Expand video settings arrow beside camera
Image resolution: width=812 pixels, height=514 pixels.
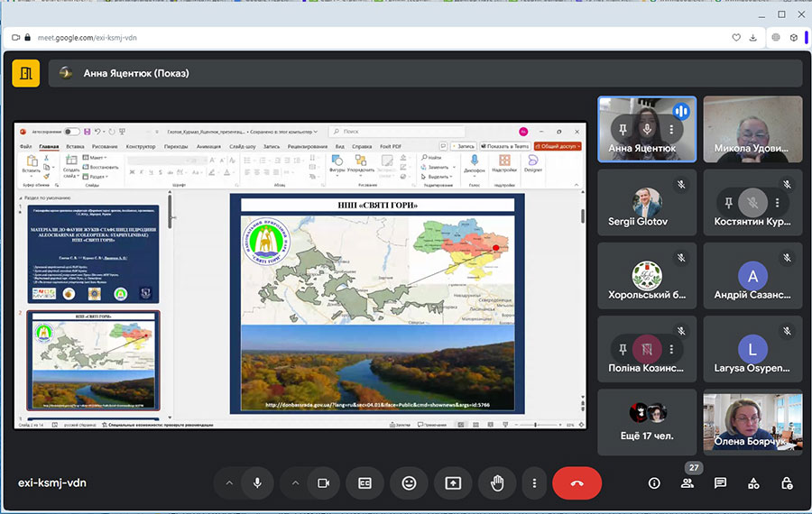click(295, 483)
